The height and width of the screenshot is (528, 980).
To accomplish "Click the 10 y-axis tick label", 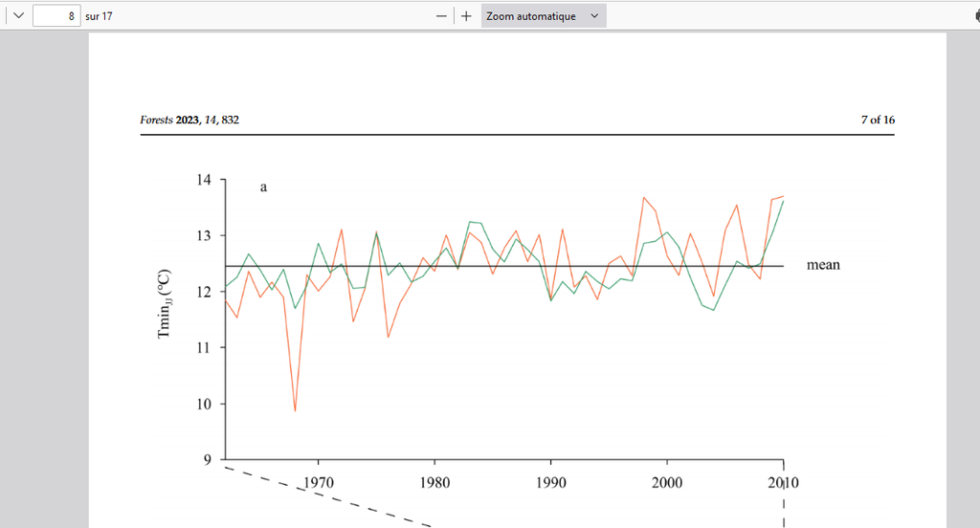I will 205,404.
